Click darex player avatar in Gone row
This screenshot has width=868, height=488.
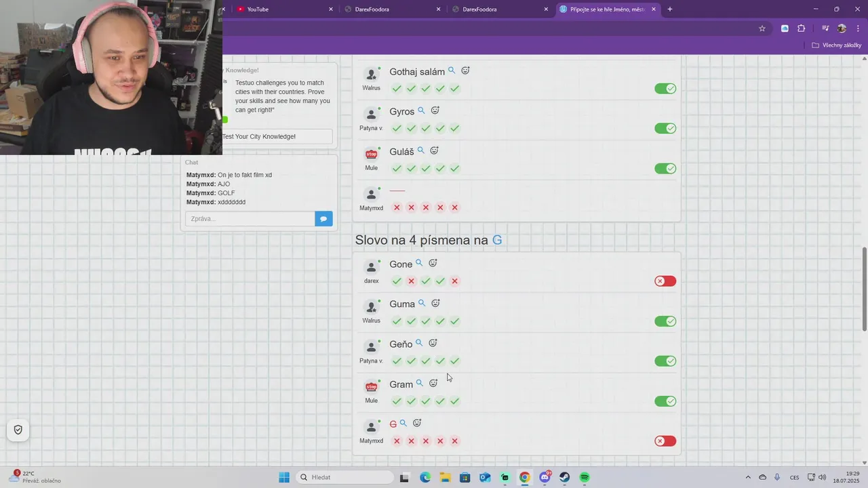tap(371, 267)
